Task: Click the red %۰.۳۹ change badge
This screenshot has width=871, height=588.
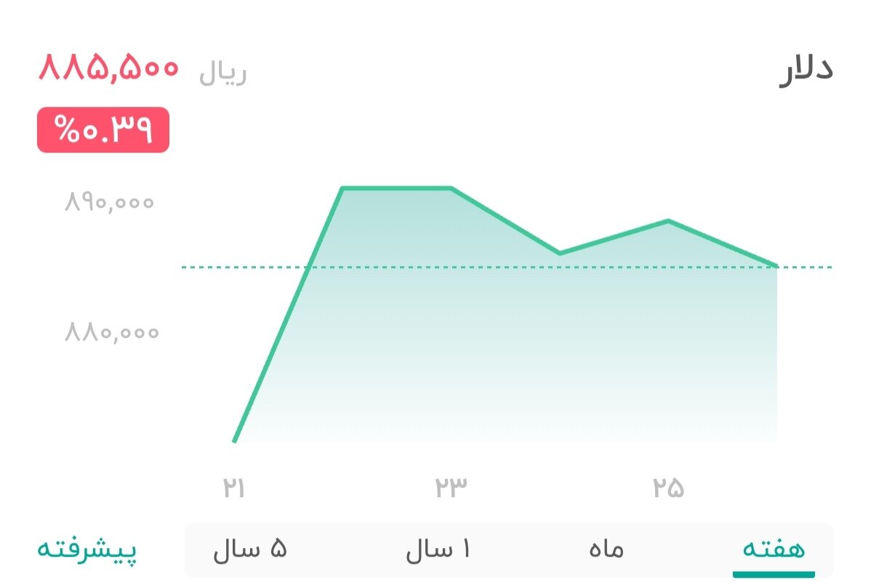Action: 103,129
